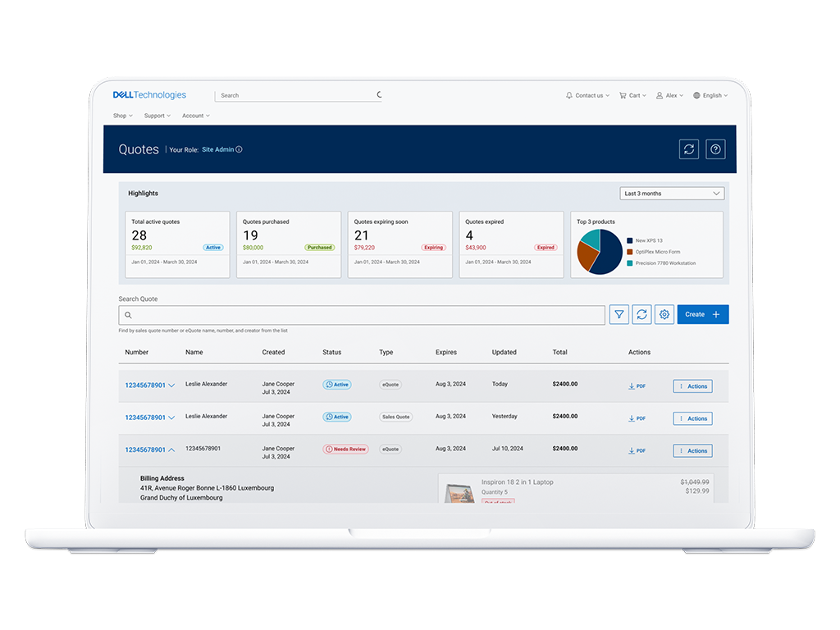Open the English language dropdown
This screenshot has height=630, width=840.
710,95
